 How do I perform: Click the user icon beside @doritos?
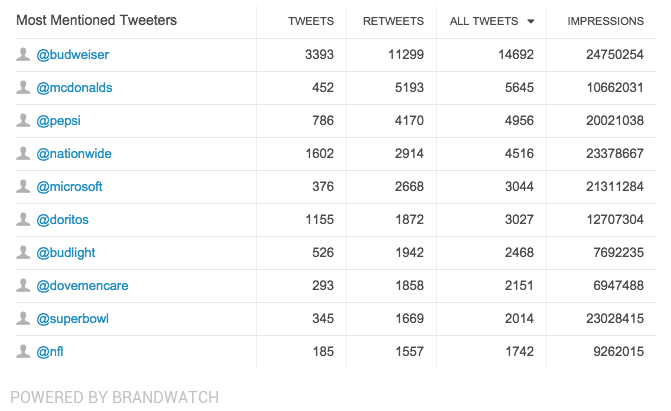click(x=23, y=219)
